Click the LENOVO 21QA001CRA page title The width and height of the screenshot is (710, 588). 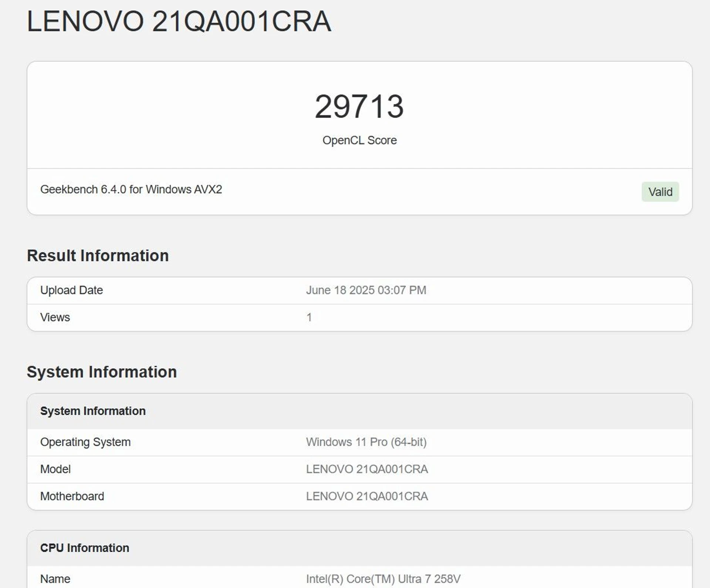[179, 21]
